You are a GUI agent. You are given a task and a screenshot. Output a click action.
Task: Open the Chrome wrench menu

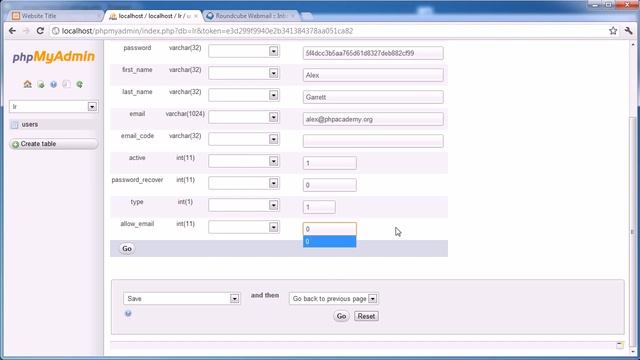629,31
